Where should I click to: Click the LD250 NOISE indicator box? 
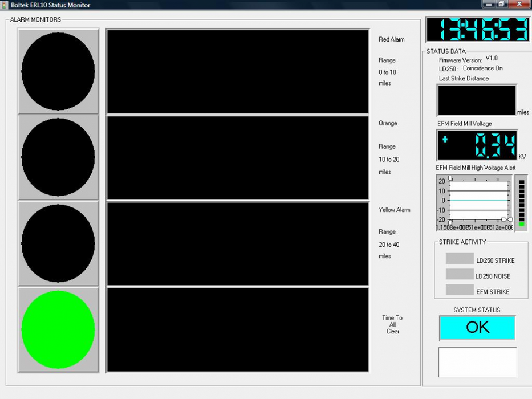[460, 274]
